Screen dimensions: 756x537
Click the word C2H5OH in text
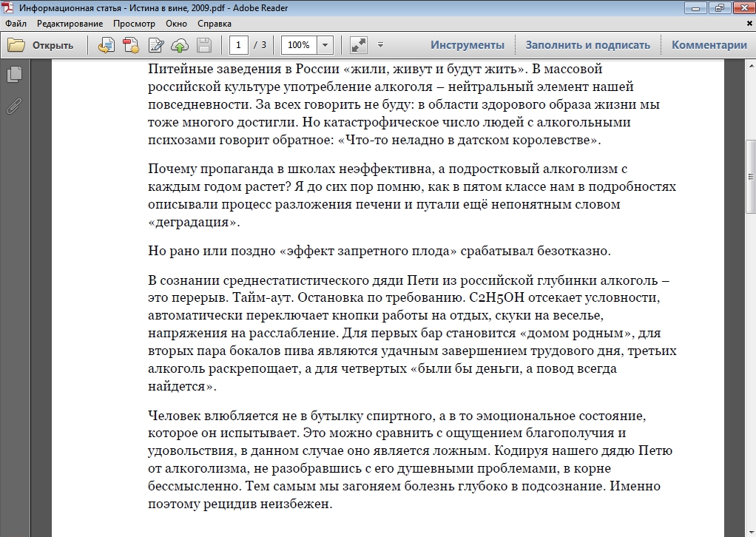[x=496, y=298]
